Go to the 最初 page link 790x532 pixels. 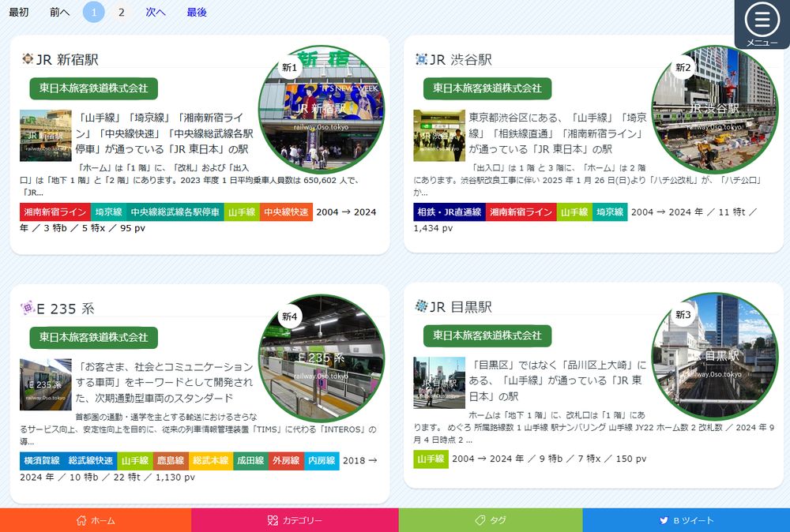(19, 12)
